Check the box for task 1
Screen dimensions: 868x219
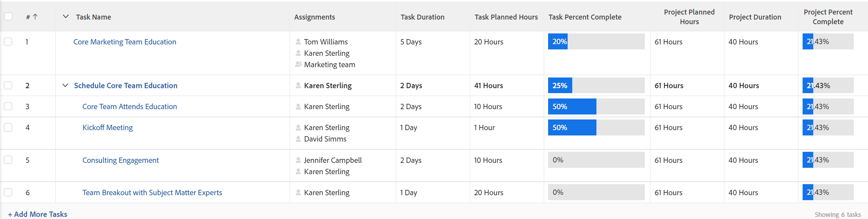[x=8, y=42]
